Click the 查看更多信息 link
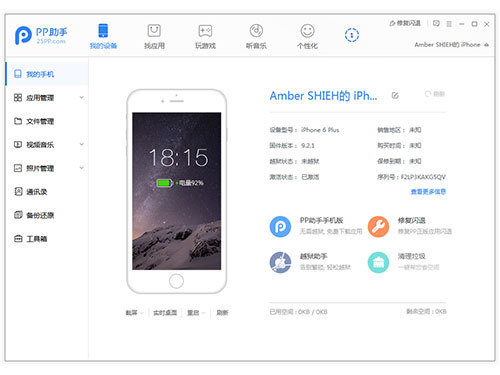The width and height of the screenshot is (500, 375). (x=428, y=192)
